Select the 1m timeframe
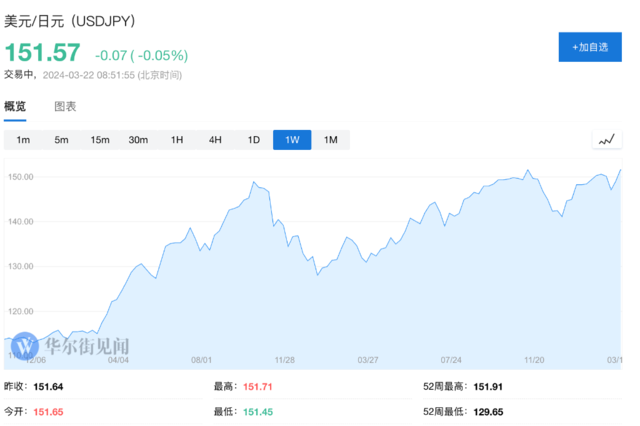Image resolution: width=640 pixels, height=426 pixels. [23, 140]
